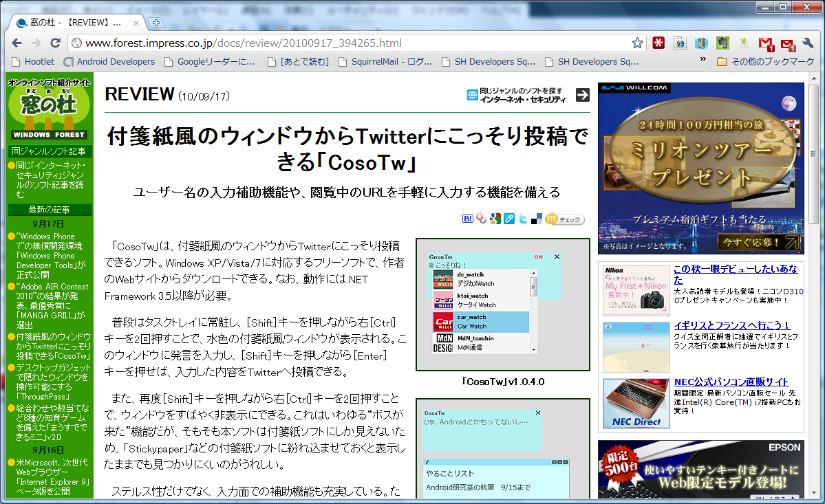The width and height of the screenshot is (825, 504).
Task: Bookmark this page with the star icon
Action: 637,43
